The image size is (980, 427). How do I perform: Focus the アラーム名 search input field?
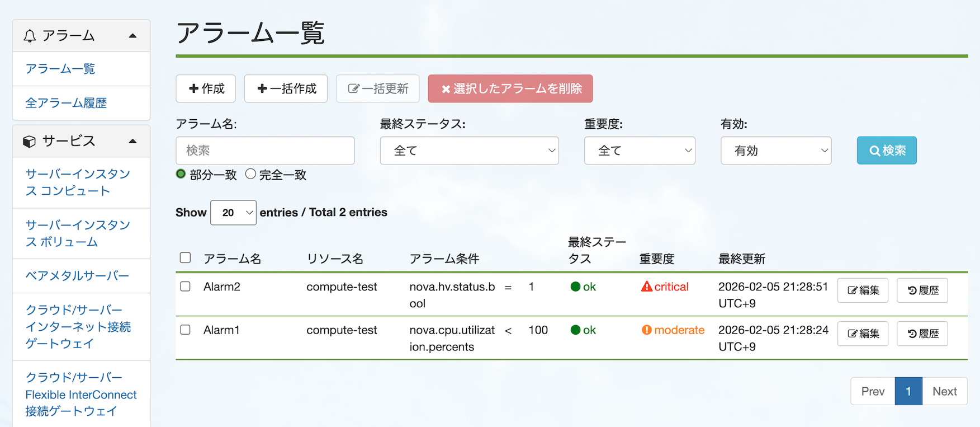pyautogui.click(x=265, y=151)
